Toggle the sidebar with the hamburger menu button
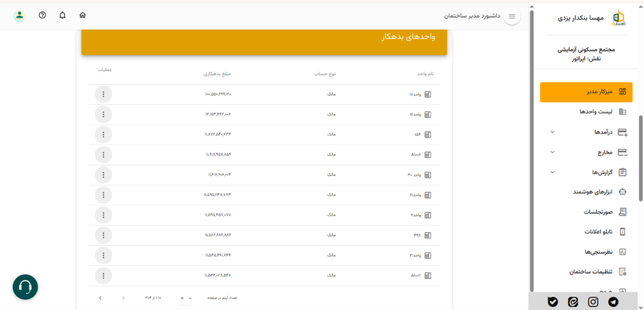 click(512, 16)
